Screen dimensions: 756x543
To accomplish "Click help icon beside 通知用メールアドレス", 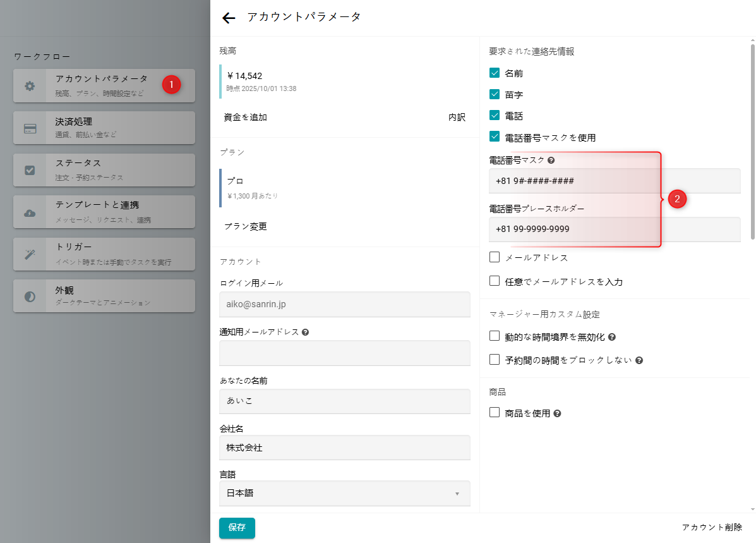I will pos(305,332).
